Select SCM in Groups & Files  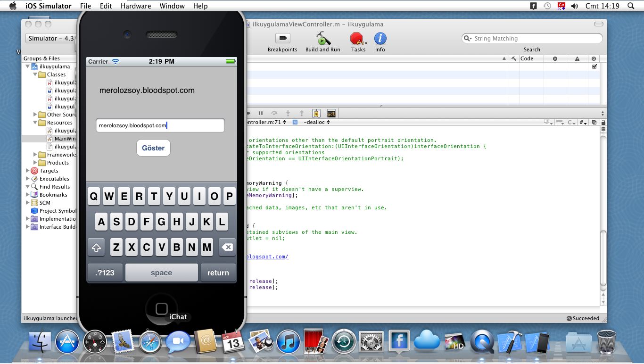pyautogui.click(x=45, y=203)
